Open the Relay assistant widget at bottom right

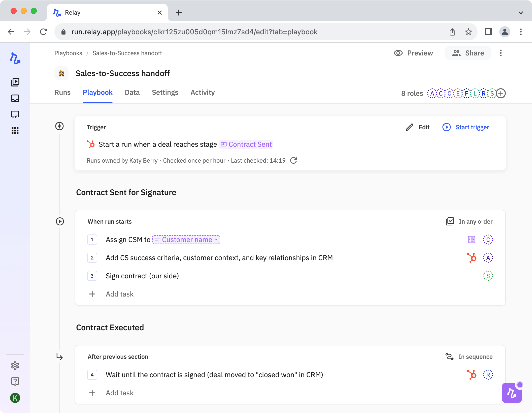click(x=512, y=393)
